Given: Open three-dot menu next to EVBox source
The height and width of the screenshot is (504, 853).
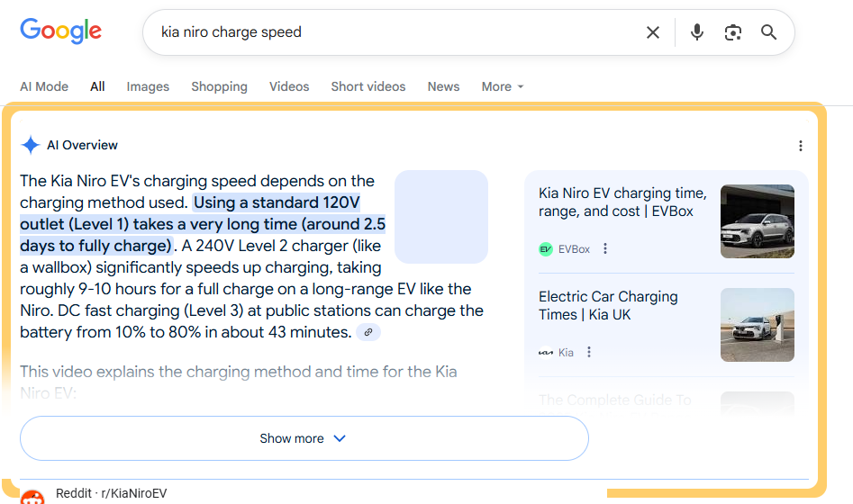Looking at the screenshot, I should (x=605, y=249).
